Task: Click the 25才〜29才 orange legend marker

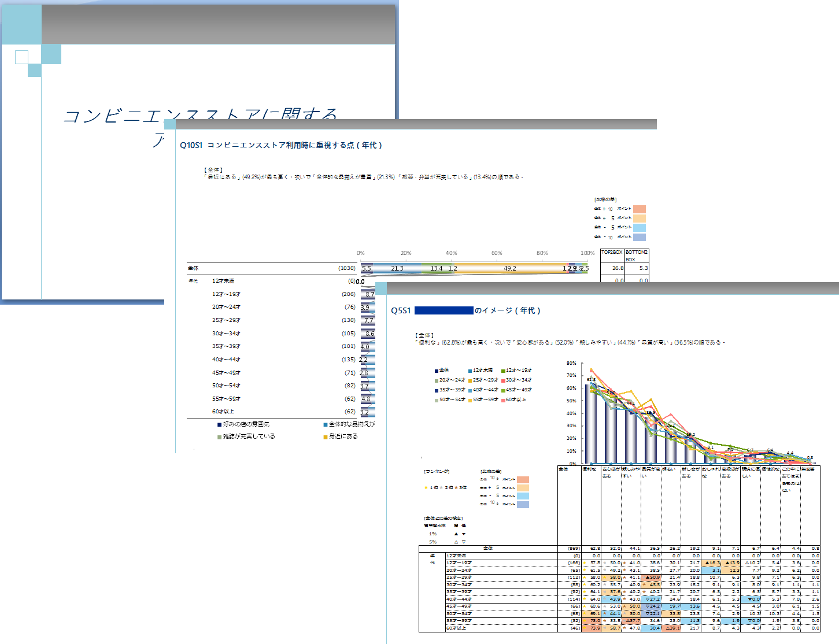Action: 470,380
